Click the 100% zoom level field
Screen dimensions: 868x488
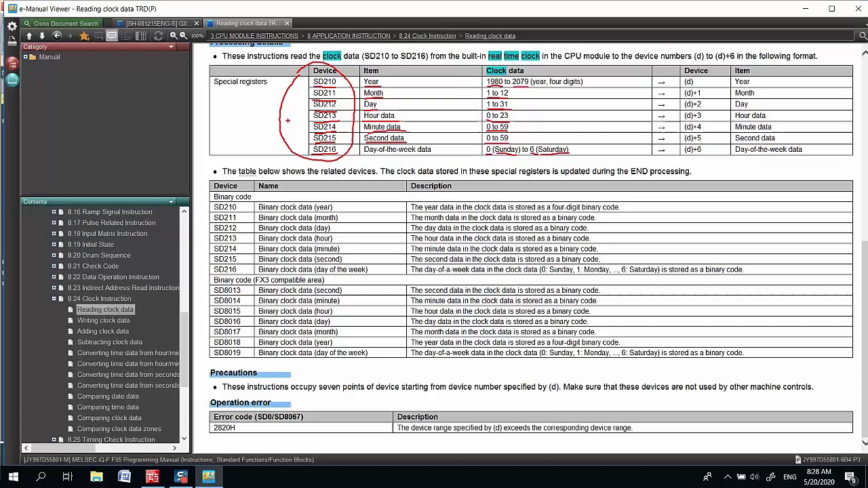point(197,36)
